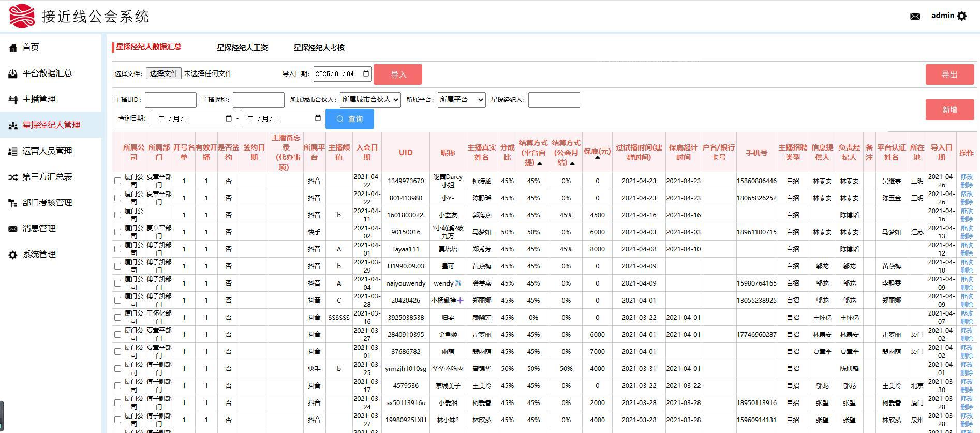The height and width of the screenshot is (433, 980).
Task: Sort by 保底(元) column arrow
Action: 597,158
